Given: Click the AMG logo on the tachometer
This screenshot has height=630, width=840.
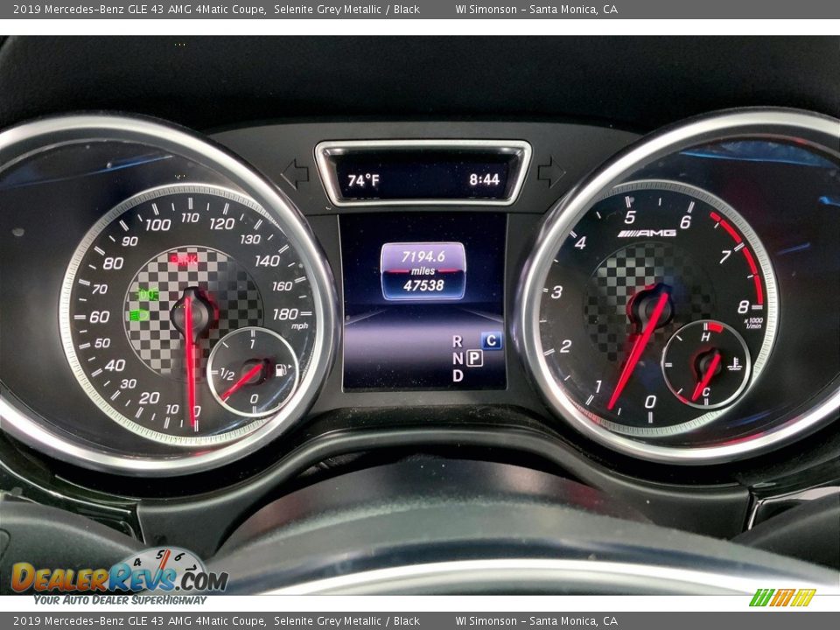Looking at the screenshot, I should tap(647, 233).
